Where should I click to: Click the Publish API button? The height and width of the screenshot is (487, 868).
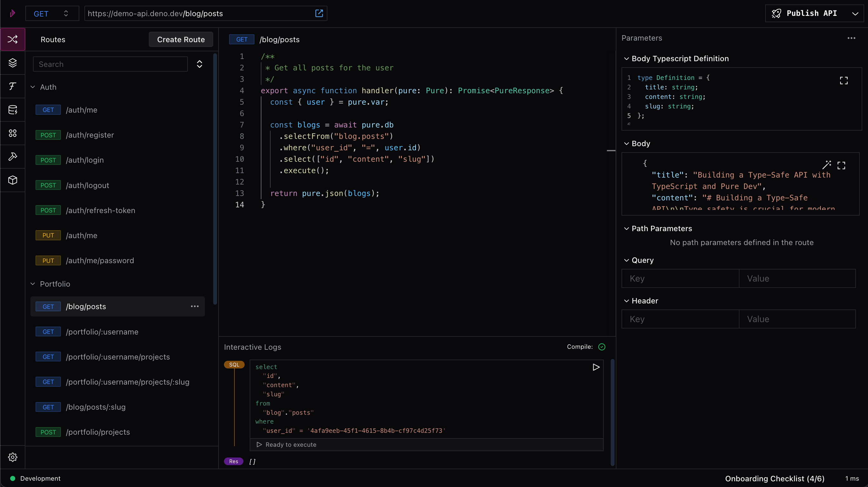coord(812,14)
